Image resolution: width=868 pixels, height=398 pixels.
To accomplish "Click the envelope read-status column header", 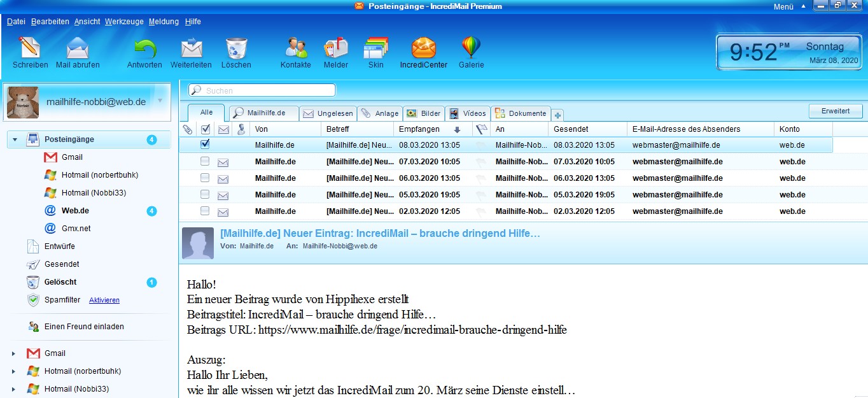I will point(223,129).
